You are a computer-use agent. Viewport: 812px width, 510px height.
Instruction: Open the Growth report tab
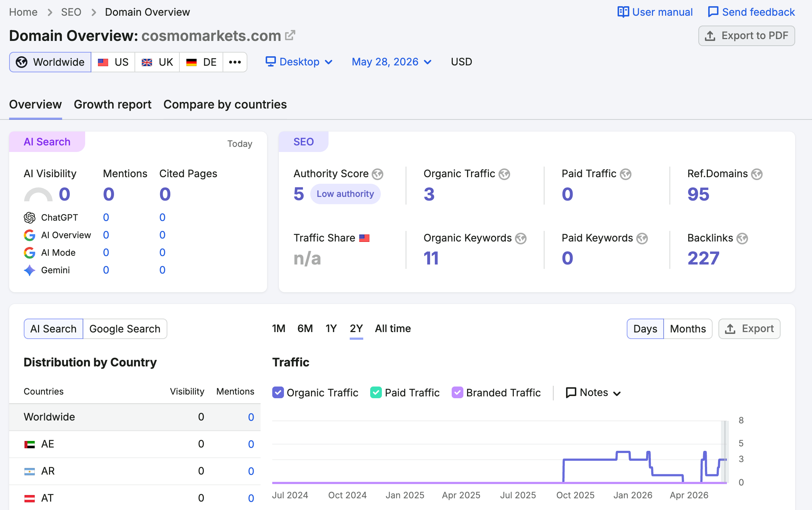pos(113,104)
